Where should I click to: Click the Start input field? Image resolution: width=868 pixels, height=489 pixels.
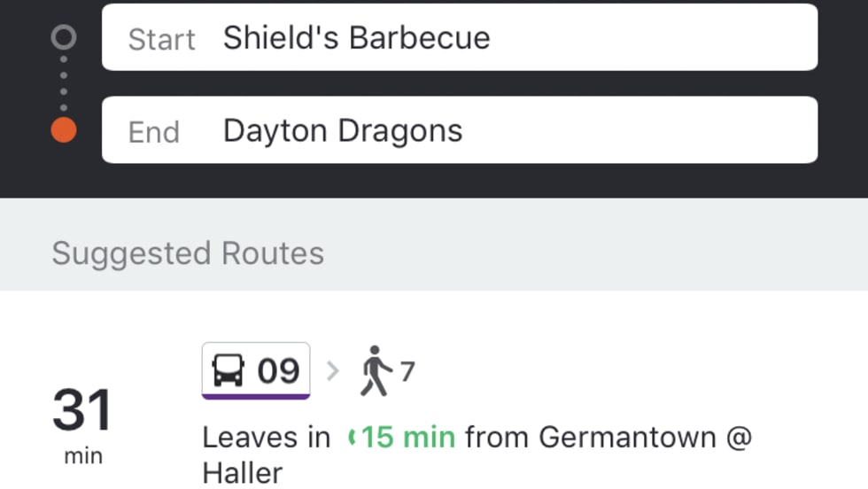click(x=460, y=37)
